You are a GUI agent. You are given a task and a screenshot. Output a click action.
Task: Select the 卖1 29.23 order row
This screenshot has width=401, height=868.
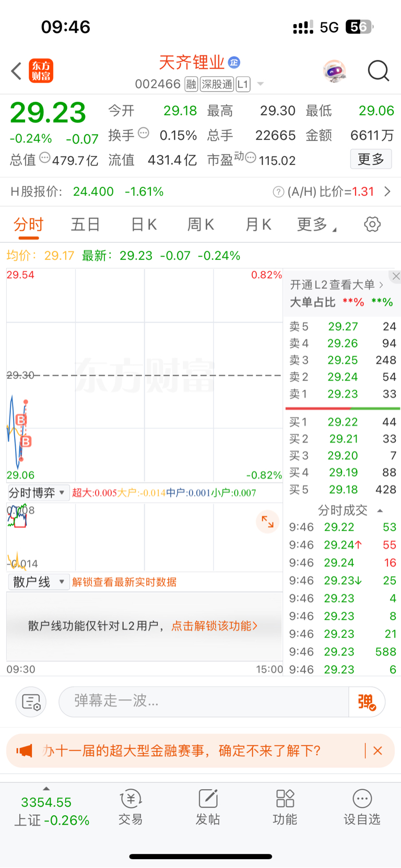click(x=343, y=394)
